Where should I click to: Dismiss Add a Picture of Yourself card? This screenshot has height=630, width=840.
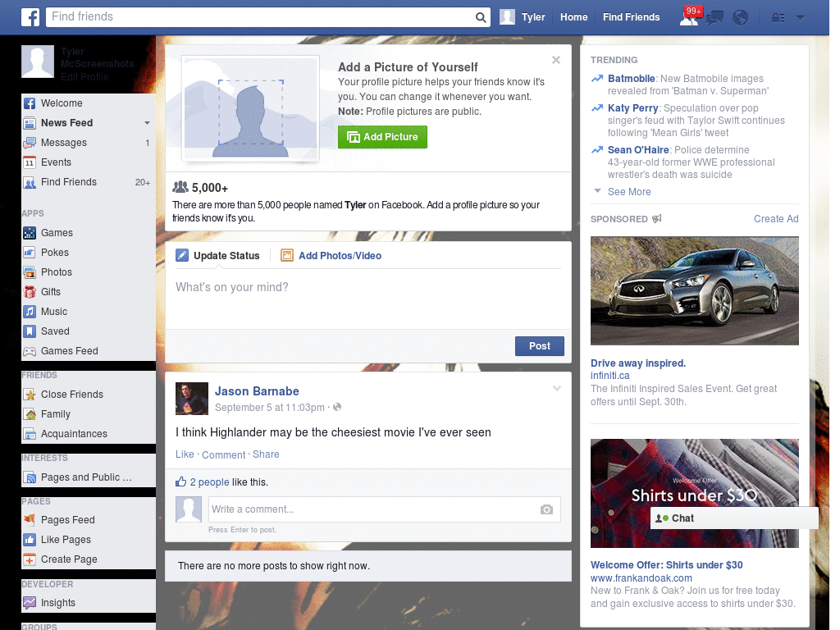point(556,60)
